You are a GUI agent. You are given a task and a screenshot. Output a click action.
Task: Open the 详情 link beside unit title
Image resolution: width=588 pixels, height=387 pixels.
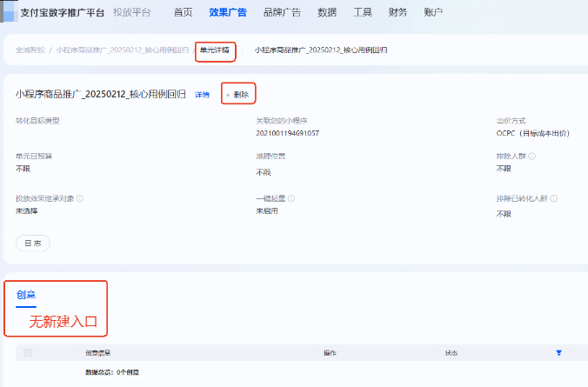(x=202, y=95)
